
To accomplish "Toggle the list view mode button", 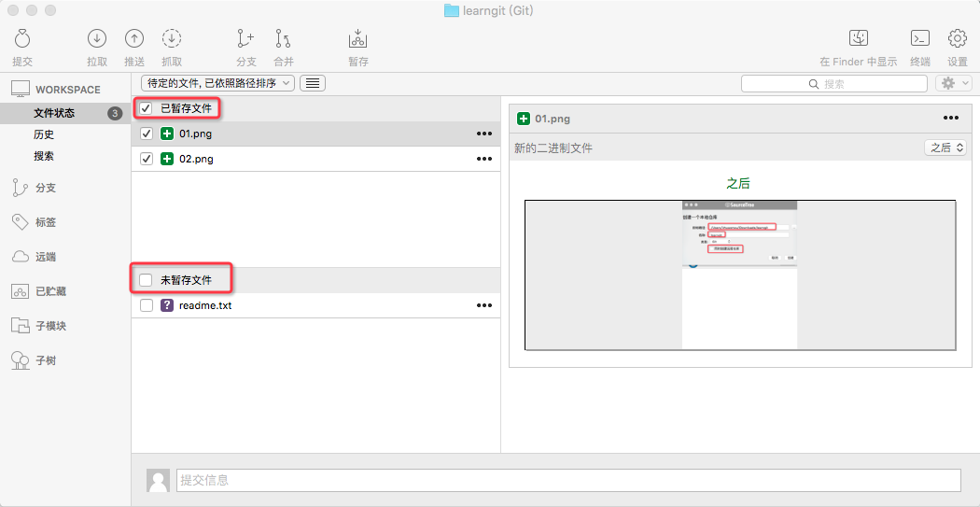I will [x=313, y=82].
